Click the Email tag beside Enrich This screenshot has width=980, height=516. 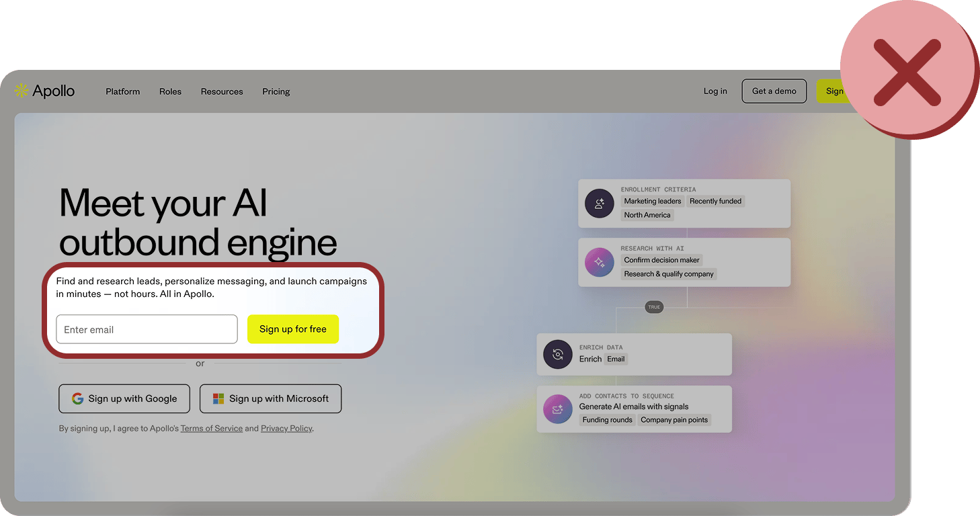coord(616,359)
